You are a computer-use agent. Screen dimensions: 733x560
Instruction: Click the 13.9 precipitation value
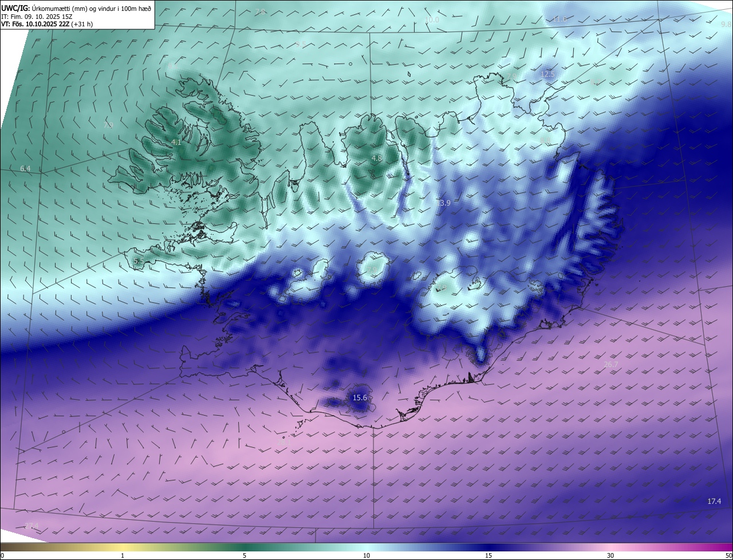(x=443, y=203)
